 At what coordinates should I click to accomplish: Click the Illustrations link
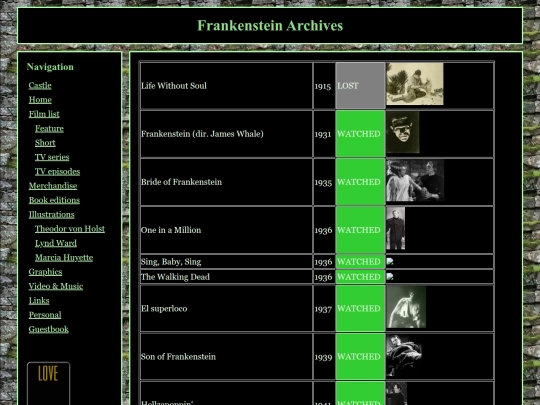pyautogui.click(x=51, y=215)
